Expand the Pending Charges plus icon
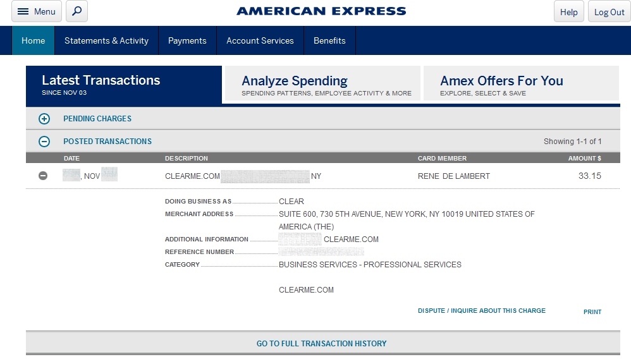The width and height of the screenshot is (631, 364). coord(44,119)
